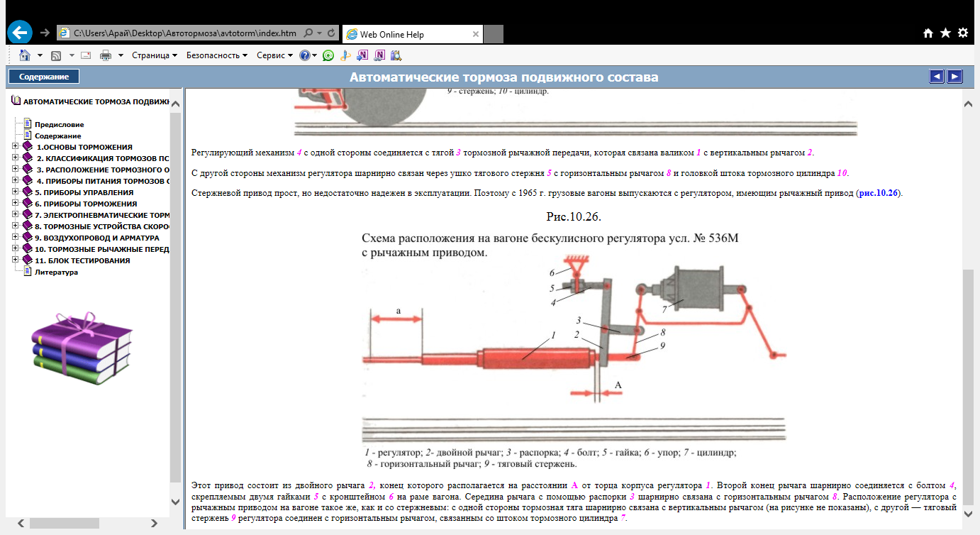
Task: Open the Home page icon in command bar
Action: pos(25,55)
